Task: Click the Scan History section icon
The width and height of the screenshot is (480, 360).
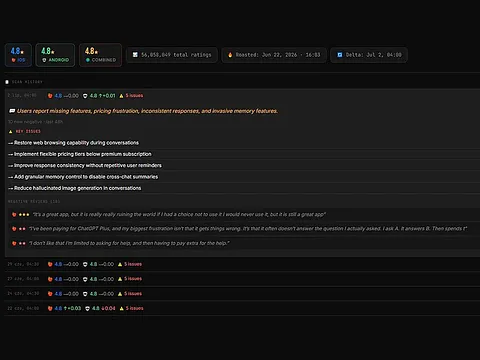Action: pos(7,82)
